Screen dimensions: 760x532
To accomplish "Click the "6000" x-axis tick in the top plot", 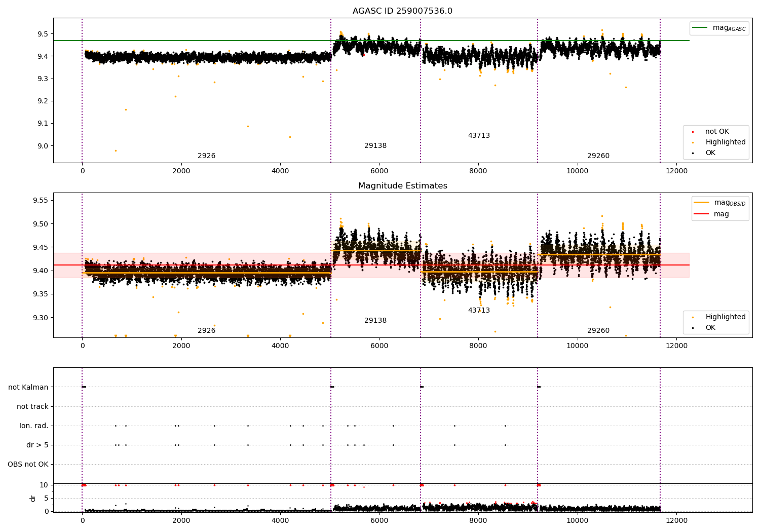I will pos(379,171).
